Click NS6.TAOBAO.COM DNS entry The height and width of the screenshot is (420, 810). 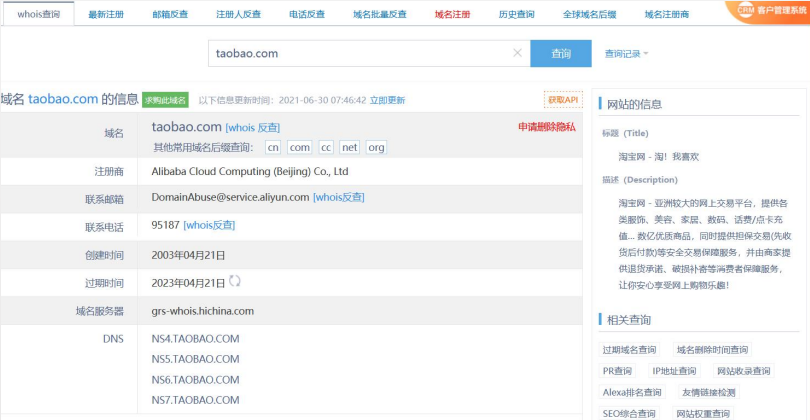(195, 380)
